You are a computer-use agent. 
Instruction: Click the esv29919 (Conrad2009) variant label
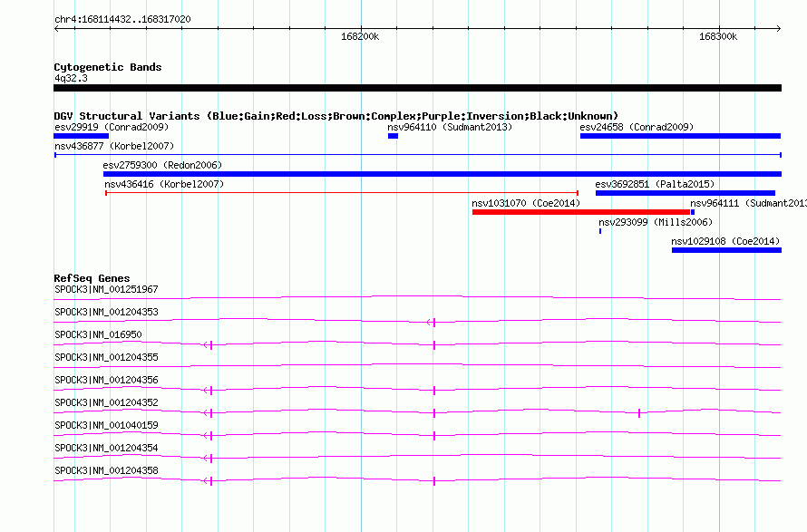pos(112,127)
